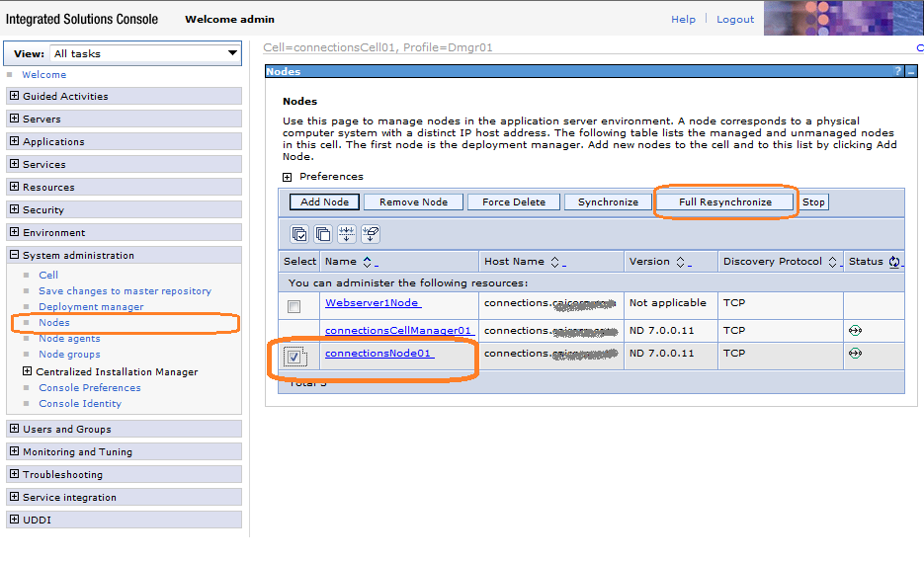Click the connectionsCellManager01 synchronized status icon

pos(855,331)
